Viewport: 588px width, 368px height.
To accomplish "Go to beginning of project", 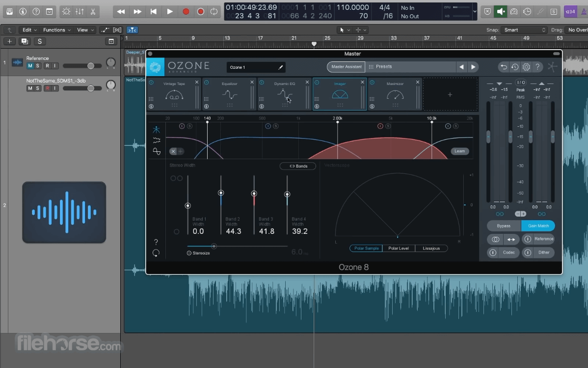I will [153, 12].
